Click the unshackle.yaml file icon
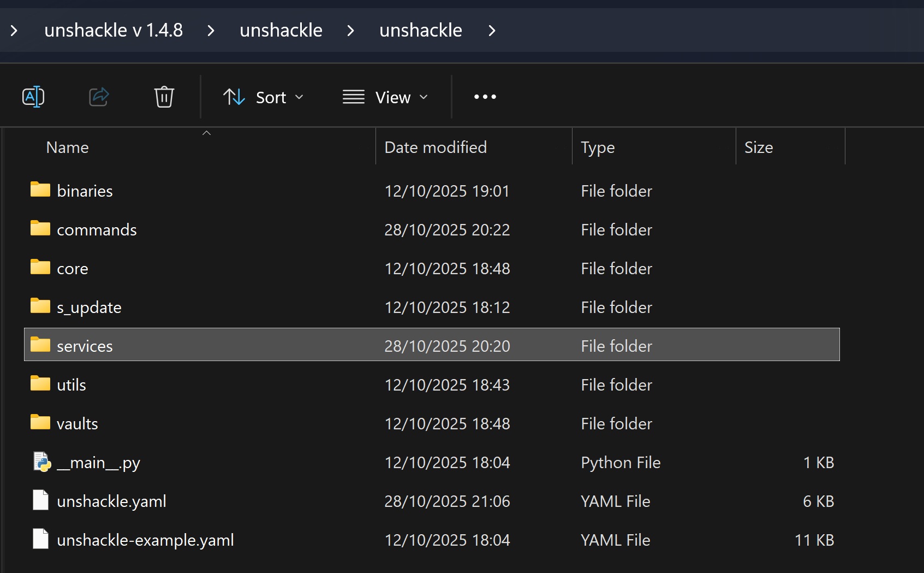The height and width of the screenshot is (573, 924). 41,500
